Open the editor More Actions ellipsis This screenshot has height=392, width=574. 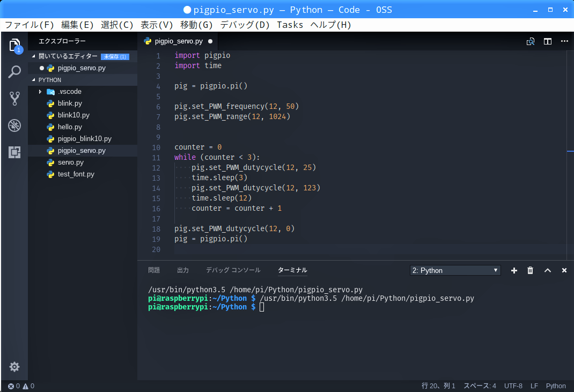pyautogui.click(x=564, y=41)
